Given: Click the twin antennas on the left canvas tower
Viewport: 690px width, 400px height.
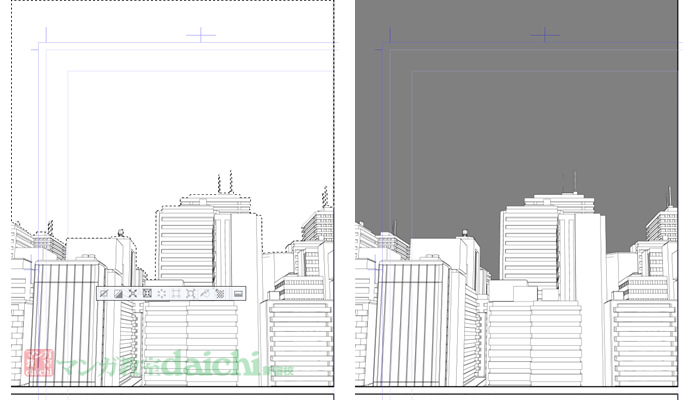Looking at the screenshot, I should pyautogui.click(x=225, y=183).
